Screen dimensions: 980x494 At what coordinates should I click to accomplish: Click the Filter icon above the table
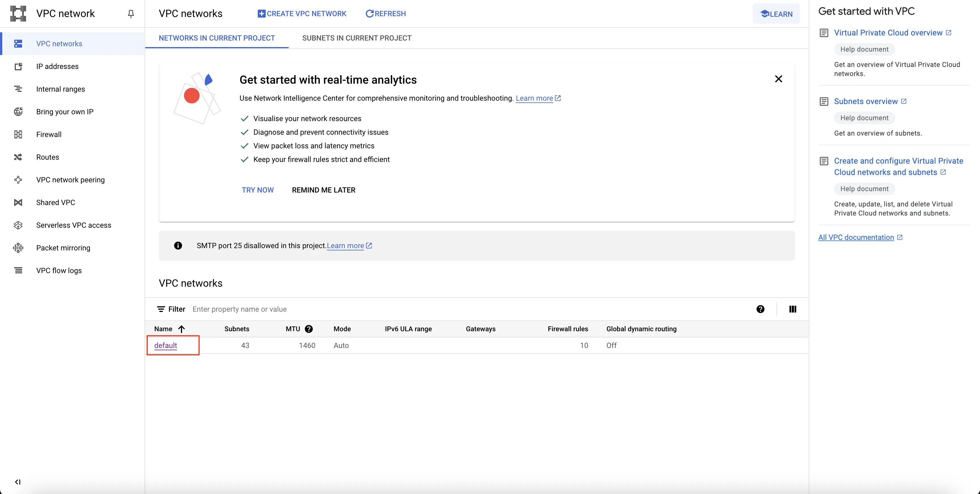click(161, 309)
